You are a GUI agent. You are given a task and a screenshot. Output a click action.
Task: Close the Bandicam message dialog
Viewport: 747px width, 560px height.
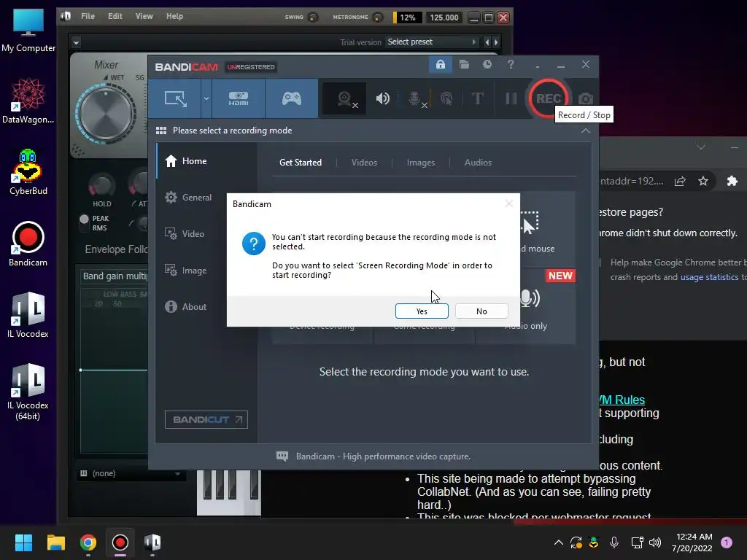tap(508, 204)
